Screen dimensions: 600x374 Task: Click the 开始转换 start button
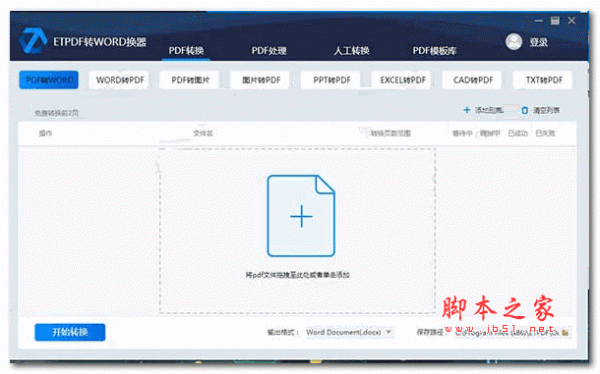(x=70, y=332)
